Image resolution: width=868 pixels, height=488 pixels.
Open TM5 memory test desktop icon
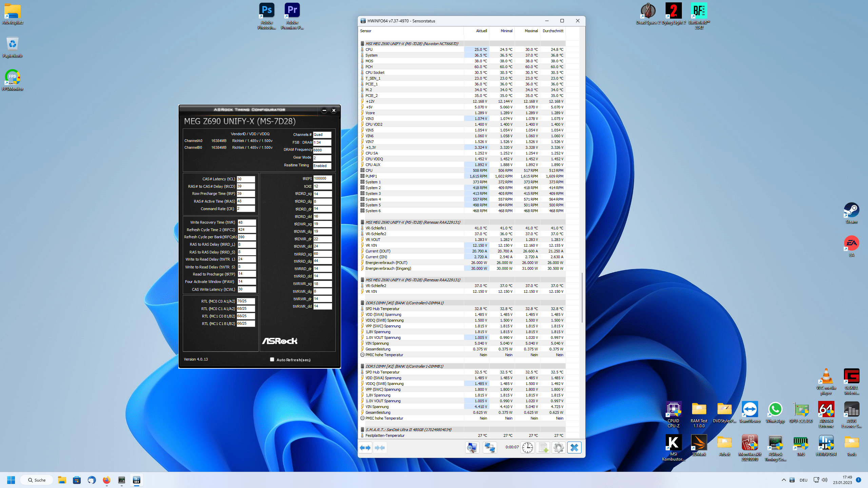click(801, 445)
